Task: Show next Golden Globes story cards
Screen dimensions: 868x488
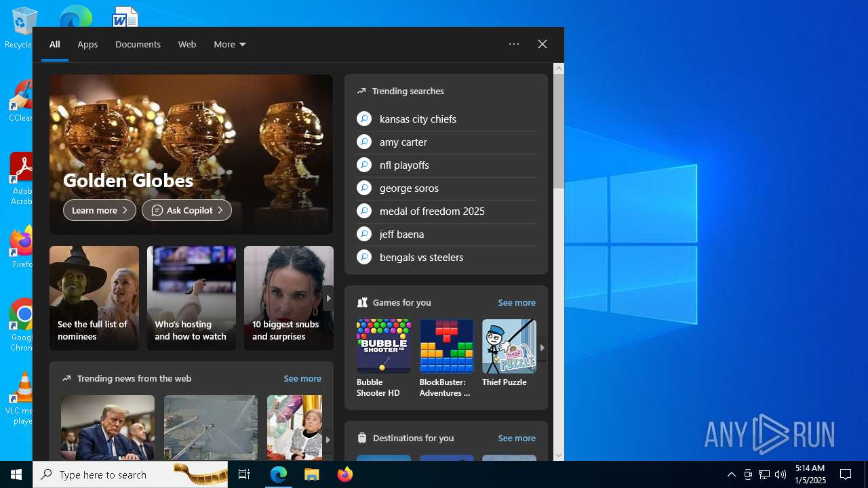Action: click(x=328, y=298)
